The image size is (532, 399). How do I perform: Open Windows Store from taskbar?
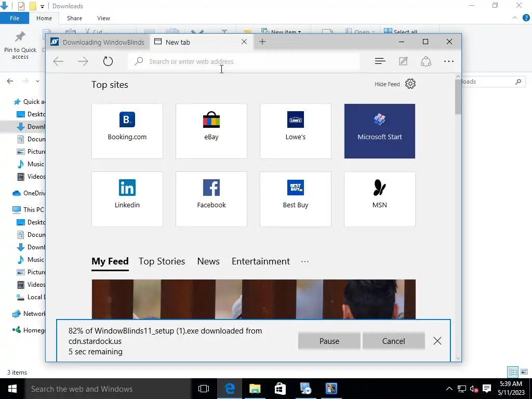(x=280, y=389)
